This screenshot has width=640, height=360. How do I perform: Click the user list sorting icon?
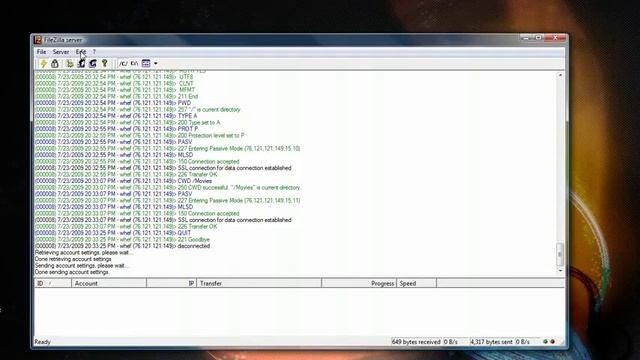click(x=146, y=63)
